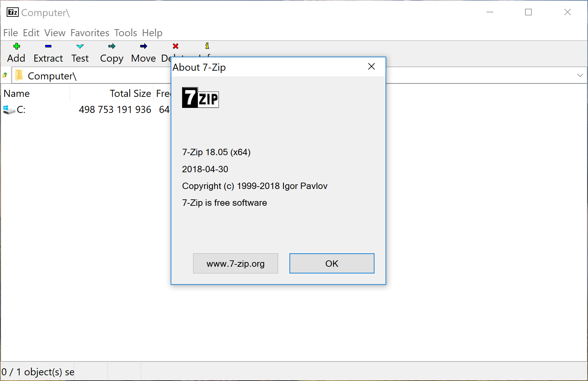The height and width of the screenshot is (381, 588).
Task: Click the 498 753 191 936 size value
Action: point(115,110)
